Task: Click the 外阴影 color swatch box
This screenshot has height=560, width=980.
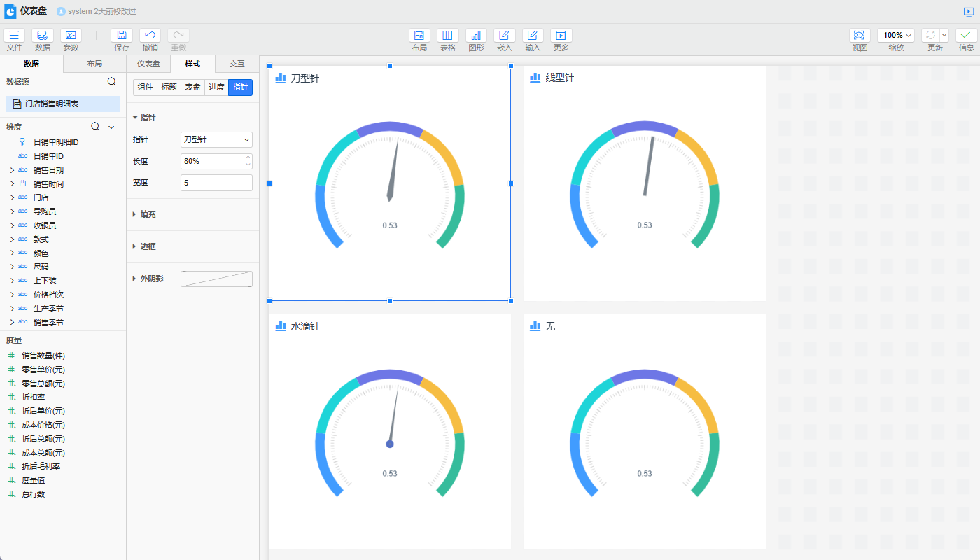Action: pos(216,279)
